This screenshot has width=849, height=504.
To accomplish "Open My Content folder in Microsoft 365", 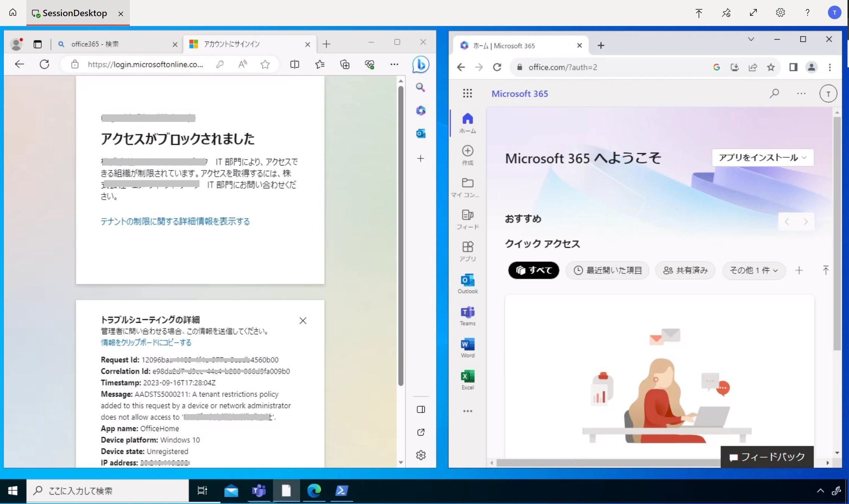I will pyautogui.click(x=465, y=187).
